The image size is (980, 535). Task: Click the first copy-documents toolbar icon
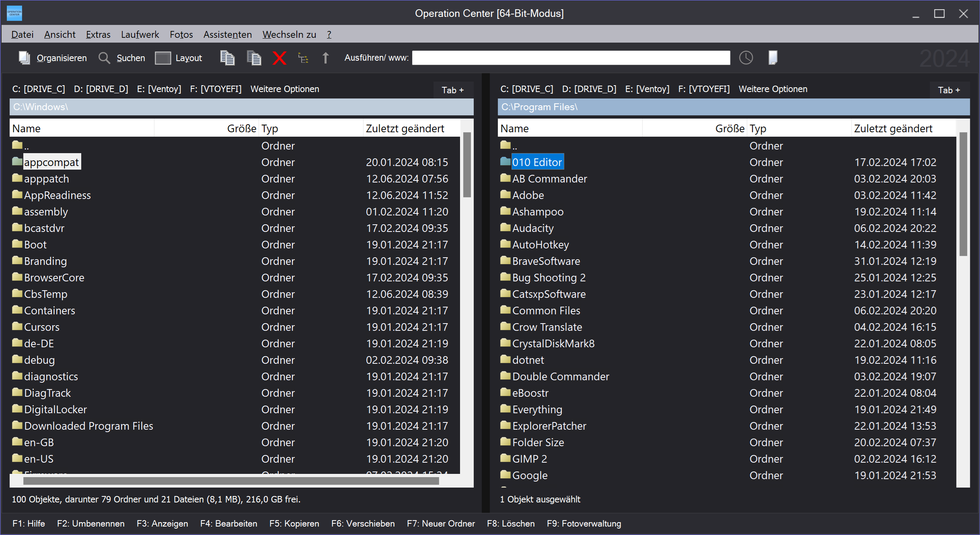click(228, 58)
